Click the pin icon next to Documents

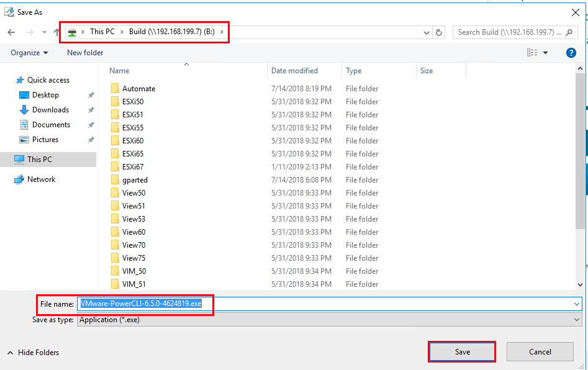[91, 125]
